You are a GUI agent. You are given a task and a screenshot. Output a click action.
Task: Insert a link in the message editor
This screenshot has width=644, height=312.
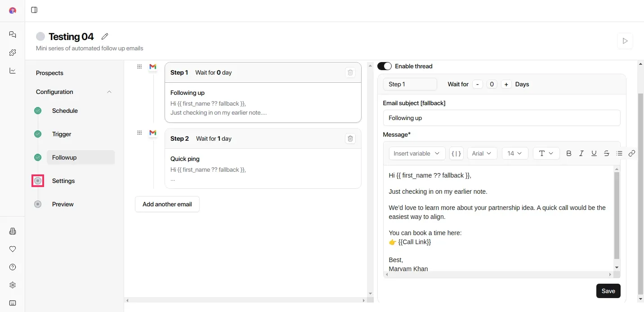click(632, 153)
